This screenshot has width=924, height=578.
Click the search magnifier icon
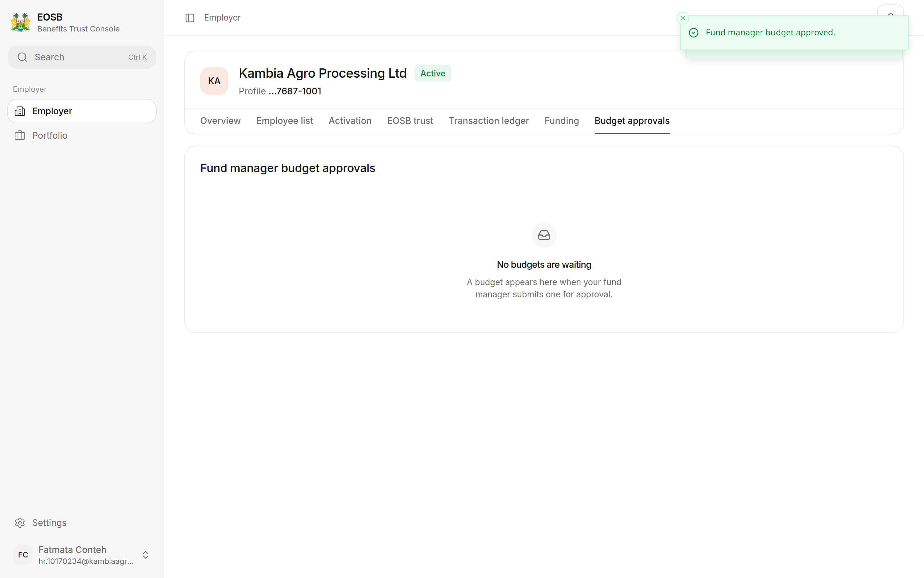pos(22,57)
